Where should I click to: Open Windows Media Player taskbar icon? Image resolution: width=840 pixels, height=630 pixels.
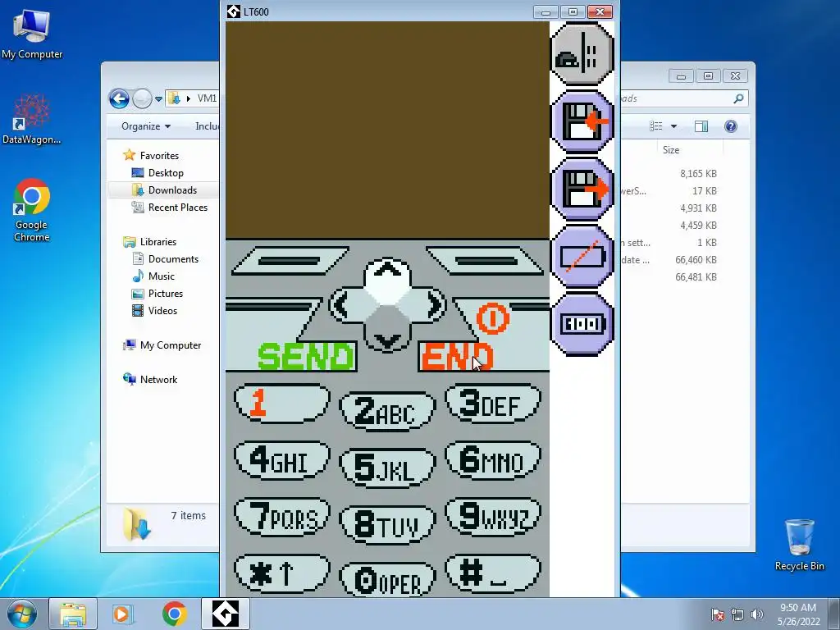(x=123, y=614)
